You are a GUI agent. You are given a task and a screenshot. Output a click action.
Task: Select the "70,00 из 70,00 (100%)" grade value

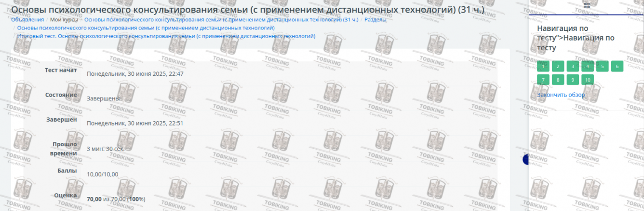(x=116, y=199)
